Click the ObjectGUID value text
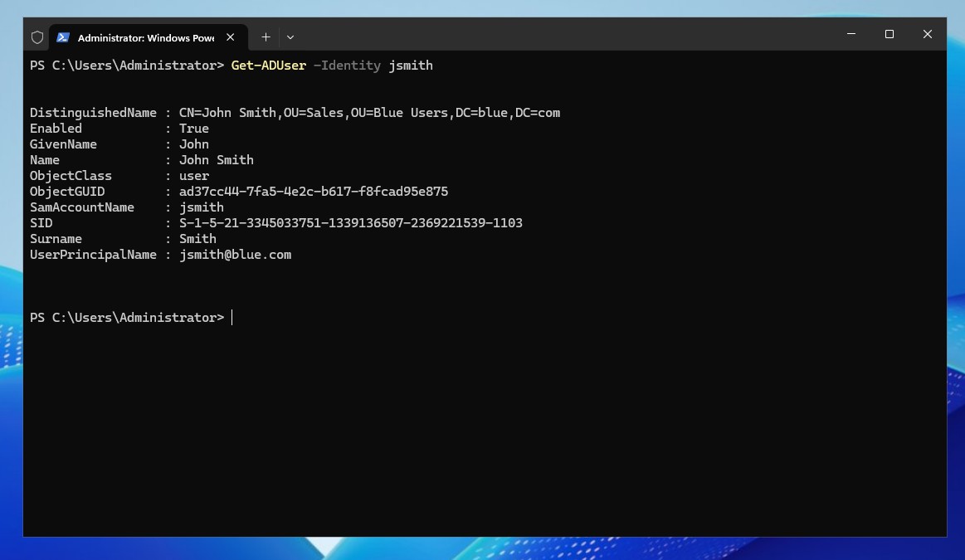965x560 pixels. (314, 191)
